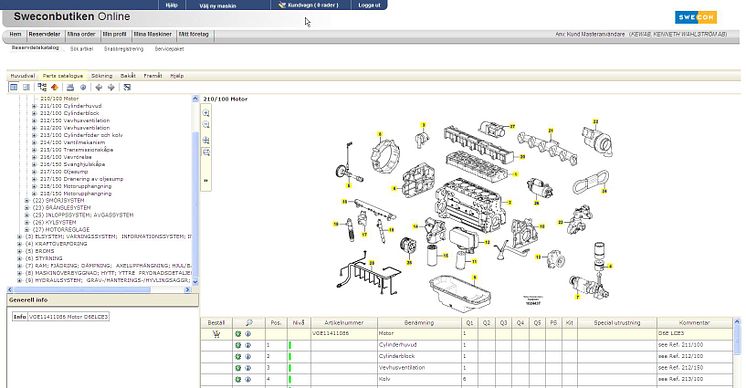Add Motor V0E11411086 to cart via cart icon
The height and width of the screenshot is (388, 746).
216,334
